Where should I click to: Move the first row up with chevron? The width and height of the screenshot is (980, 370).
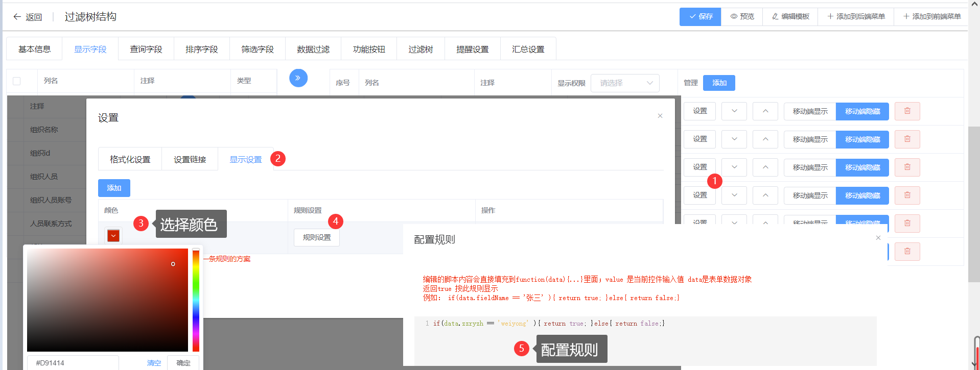(765, 111)
